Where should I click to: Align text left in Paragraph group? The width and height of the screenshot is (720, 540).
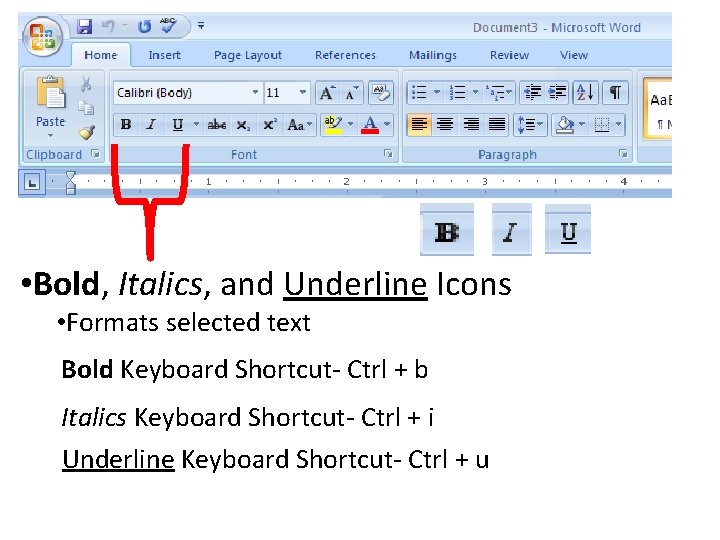pos(419,124)
